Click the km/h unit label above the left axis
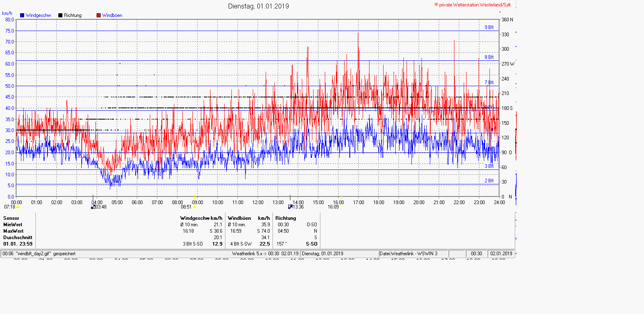644x314 pixels. [7, 13]
